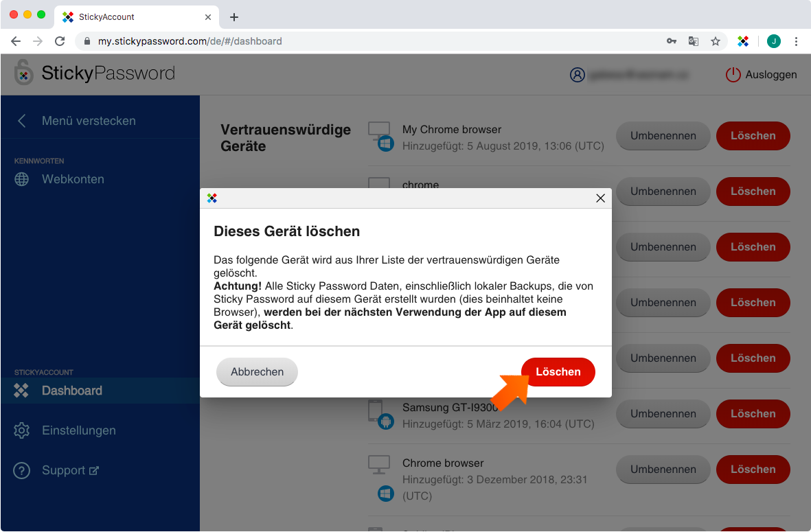This screenshot has width=811, height=532.
Task: Click the gear icon beside Einstellungen
Action: [22, 430]
